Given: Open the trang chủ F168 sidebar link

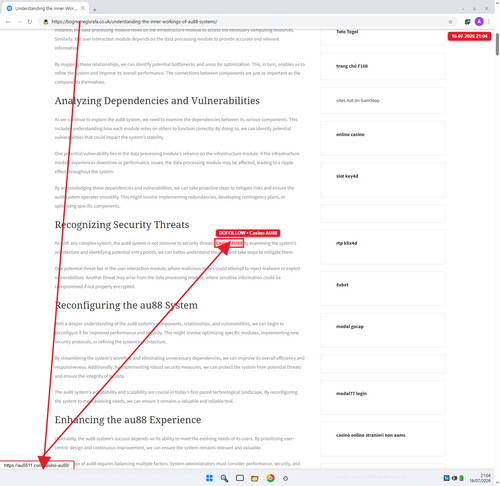Looking at the screenshot, I should (x=352, y=66).
